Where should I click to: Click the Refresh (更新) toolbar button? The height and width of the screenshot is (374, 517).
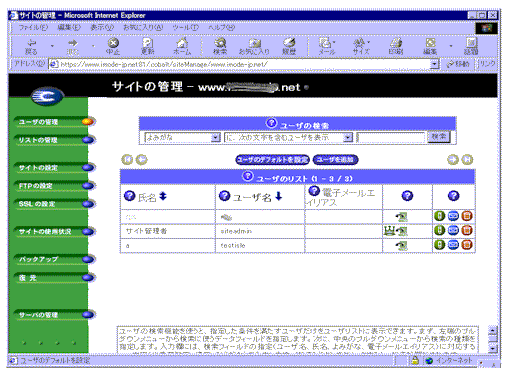click(x=147, y=47)
